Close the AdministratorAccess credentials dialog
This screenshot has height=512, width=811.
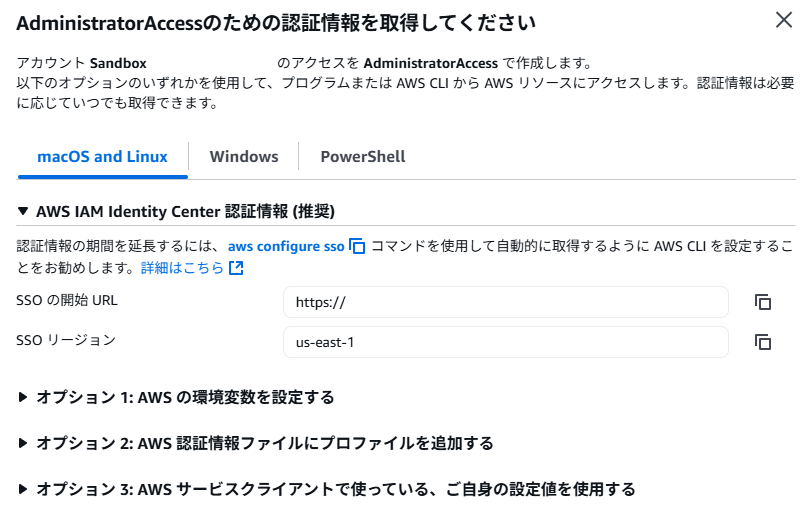pos(783,19)
